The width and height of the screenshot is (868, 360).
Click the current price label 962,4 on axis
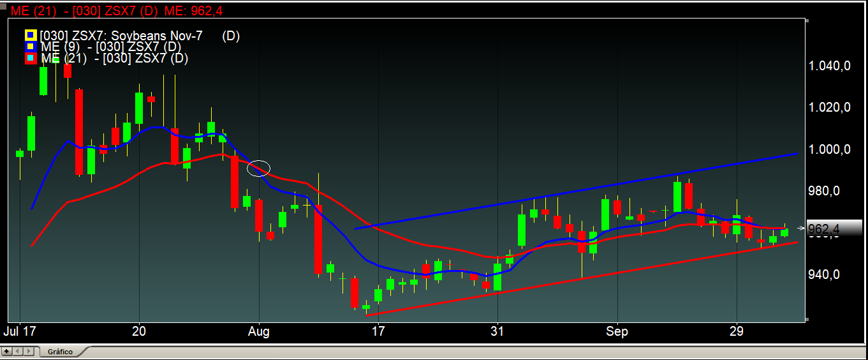(x=835, y=229)
